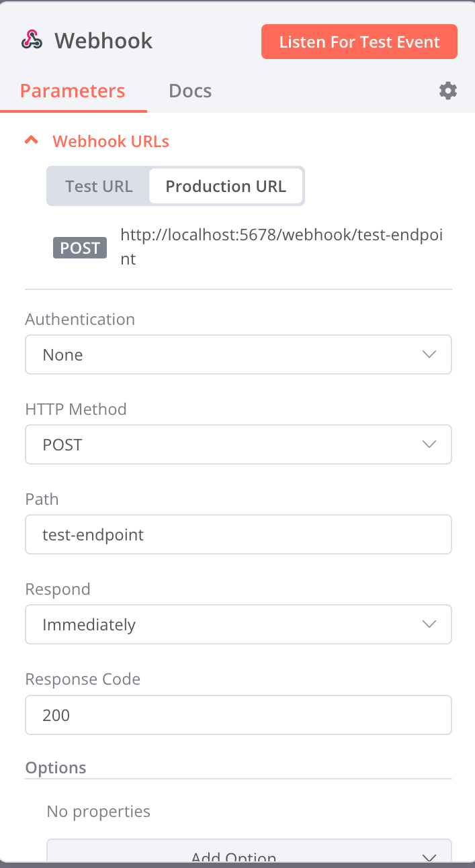This screenshot has width=475, height=868.
Task: Click the Webhook node logo icon
Action: (32, 41)
